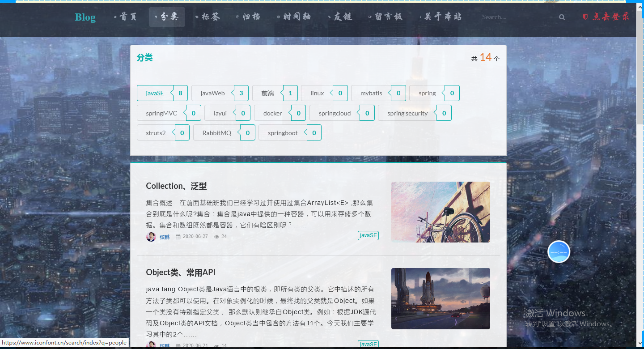
Task: Open the 分类 navigation item
Action: [x=167, y=17]
